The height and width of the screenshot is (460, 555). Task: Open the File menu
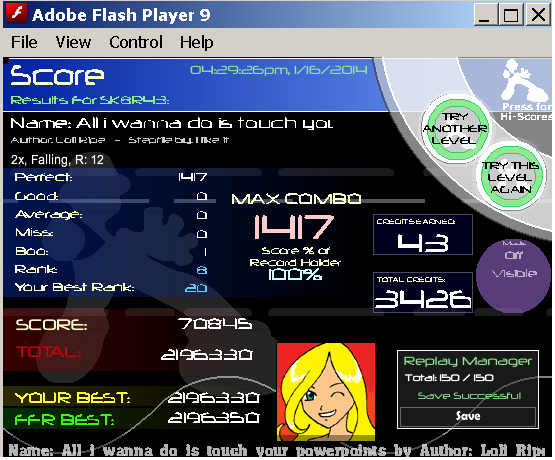[x=24, y=42]
